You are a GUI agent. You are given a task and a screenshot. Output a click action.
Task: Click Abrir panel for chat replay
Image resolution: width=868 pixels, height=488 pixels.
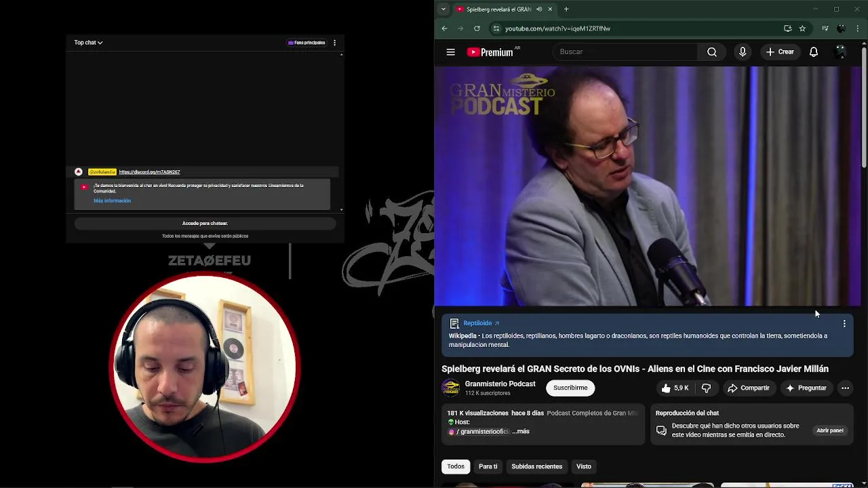point(830,430)
